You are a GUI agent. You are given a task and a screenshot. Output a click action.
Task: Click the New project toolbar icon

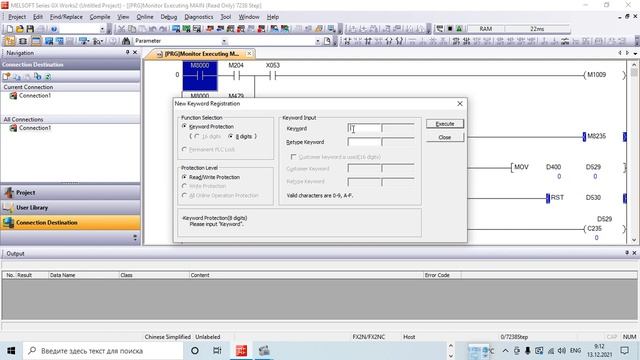pos(9,29)
